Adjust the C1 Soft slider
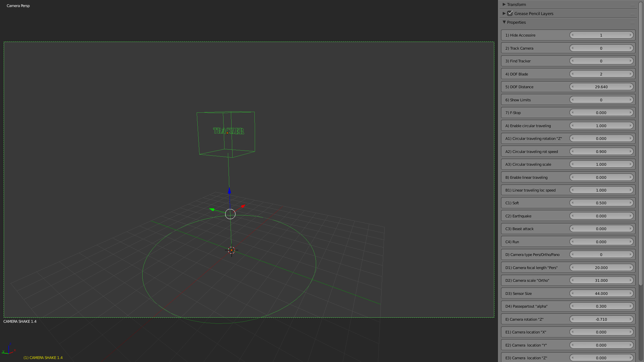Image resolution: width=644 pixels, height=362 pixels. point(601,203)
